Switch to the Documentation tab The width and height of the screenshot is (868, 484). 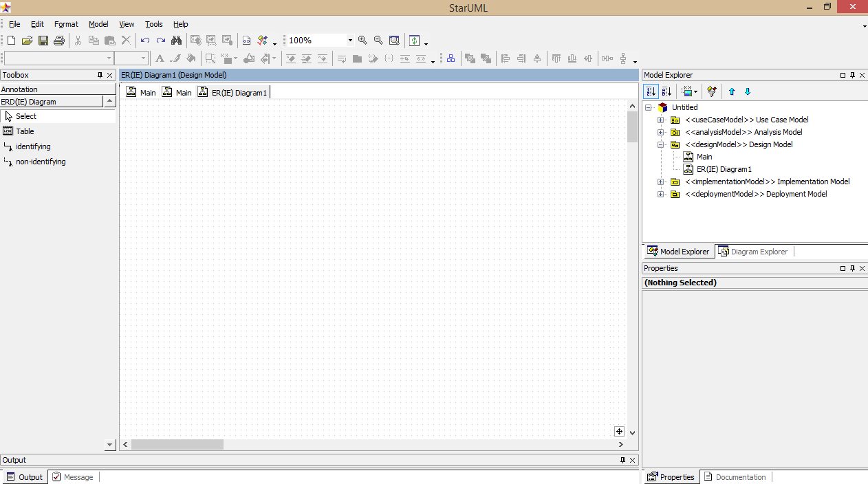735,477
